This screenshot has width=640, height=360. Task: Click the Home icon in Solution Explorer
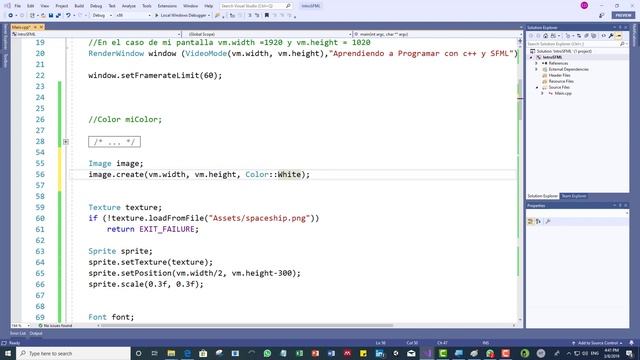click(x=546, y=36)
